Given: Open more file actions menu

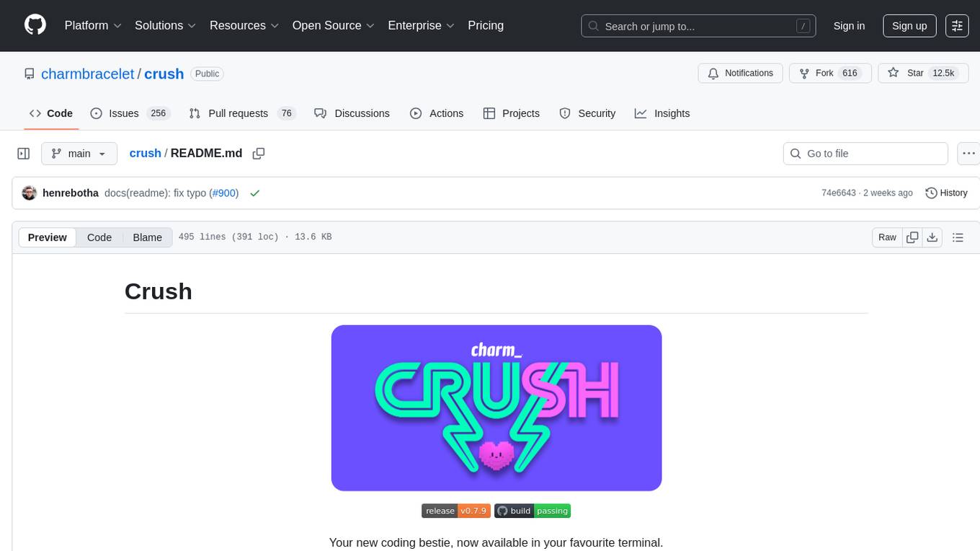Looking at the screenshot, I should click(968, 154).
